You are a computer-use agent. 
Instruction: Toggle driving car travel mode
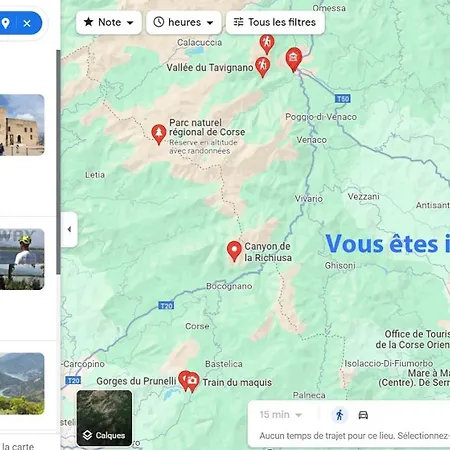pyautogui.click(x=363, y=415)
